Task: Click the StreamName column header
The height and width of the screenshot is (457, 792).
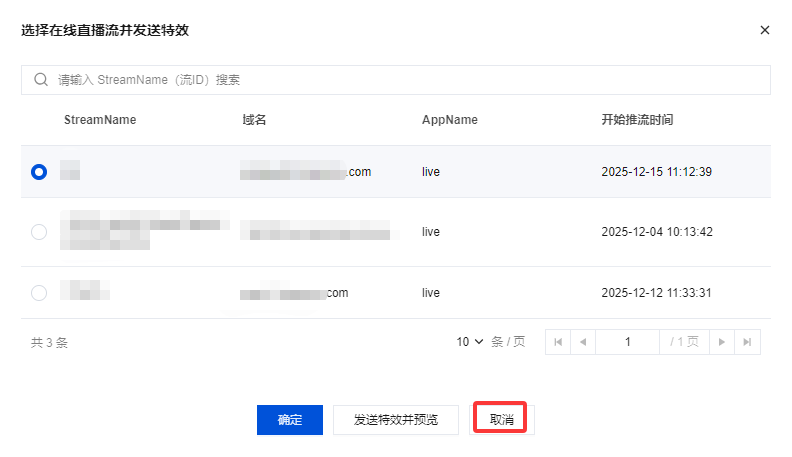Action: click(x=100, y=120)
